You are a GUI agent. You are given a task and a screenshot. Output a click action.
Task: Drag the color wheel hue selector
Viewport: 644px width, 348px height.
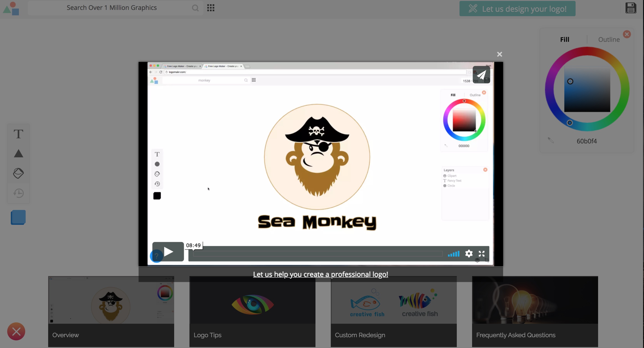click(570, 123)
